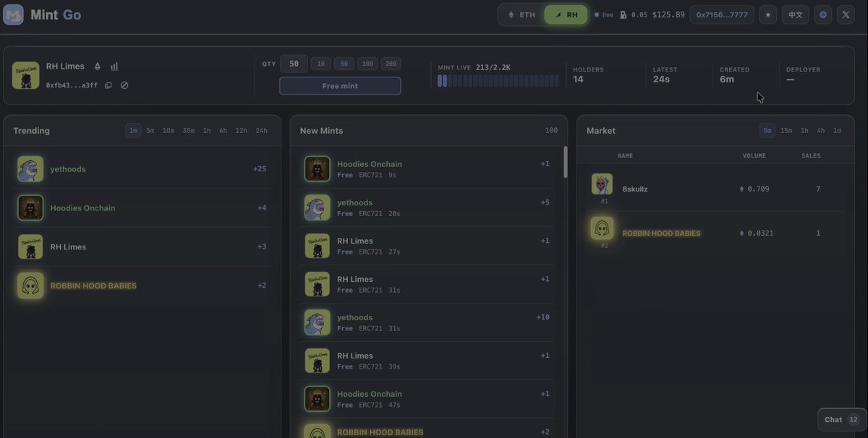
Task: Open the Hoodies Onchain 47s mint avatar
Action: coord(318,399)
